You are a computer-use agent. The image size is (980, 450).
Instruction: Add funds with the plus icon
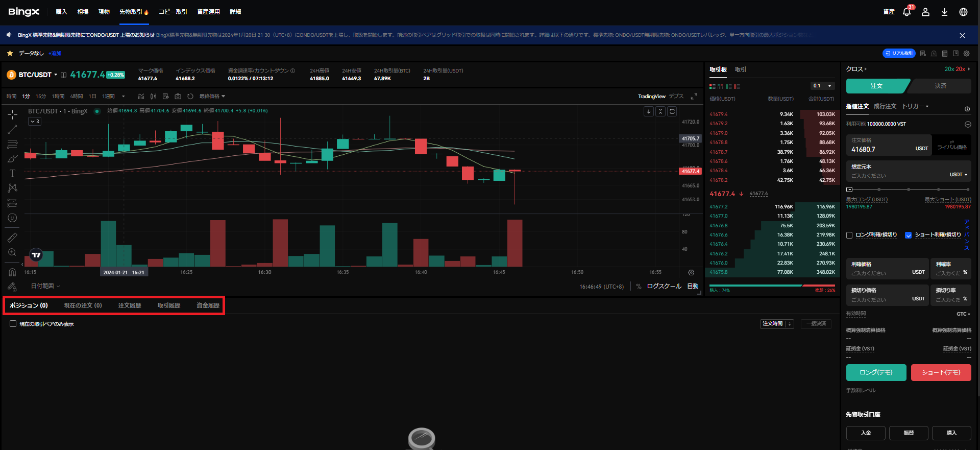pyautogui.click(x=967, y=124)
